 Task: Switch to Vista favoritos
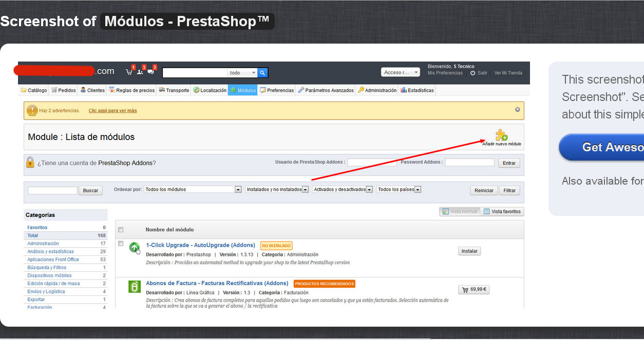click(x=502, y=211)
